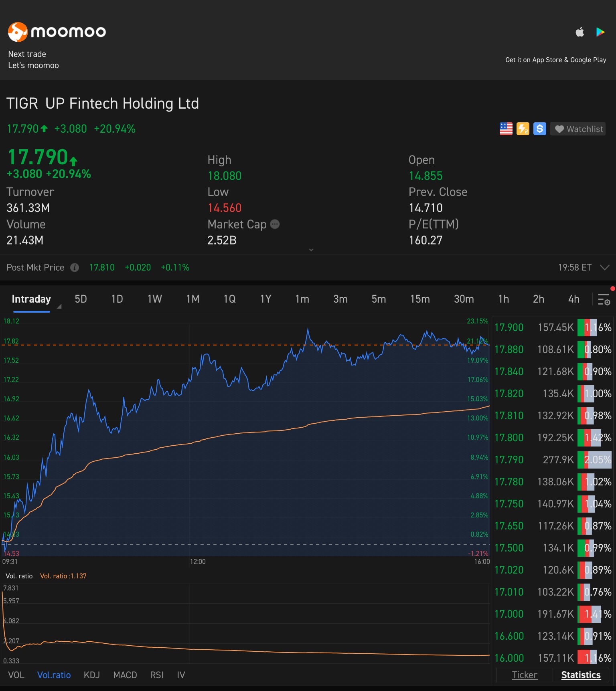Click the 277.9K volume value
The height and width of the screenshot is (691, 616).
tap(558, 460)
